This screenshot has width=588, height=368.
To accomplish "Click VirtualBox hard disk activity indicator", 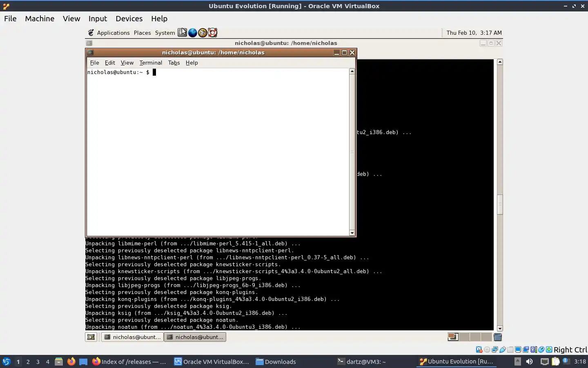I will pyautogui.click(x=479, y=350).
